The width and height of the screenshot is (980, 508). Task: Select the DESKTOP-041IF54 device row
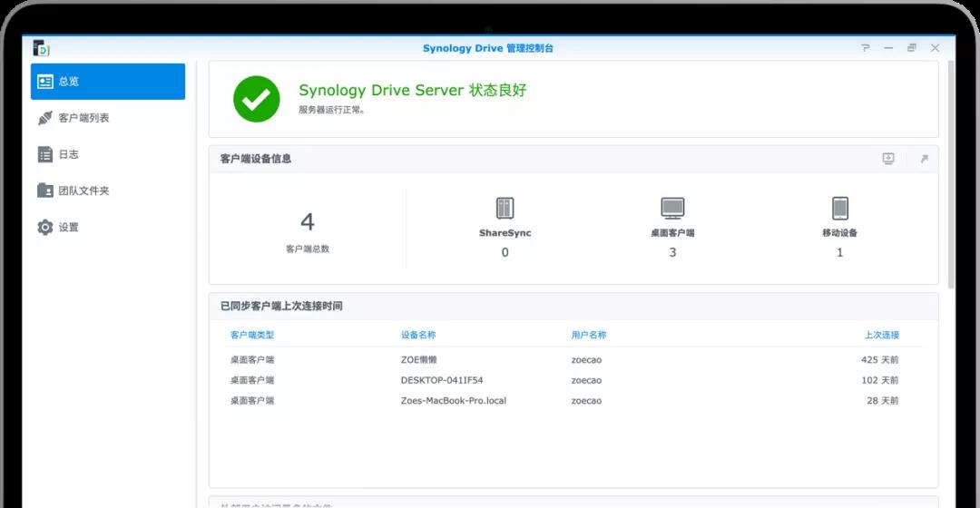pos(442,380)
